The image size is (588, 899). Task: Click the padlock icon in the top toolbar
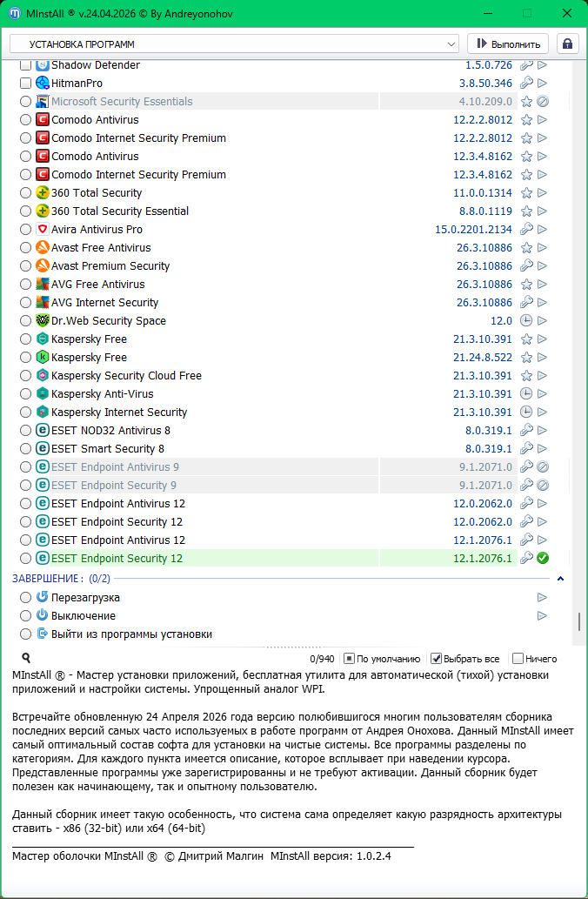568,44
